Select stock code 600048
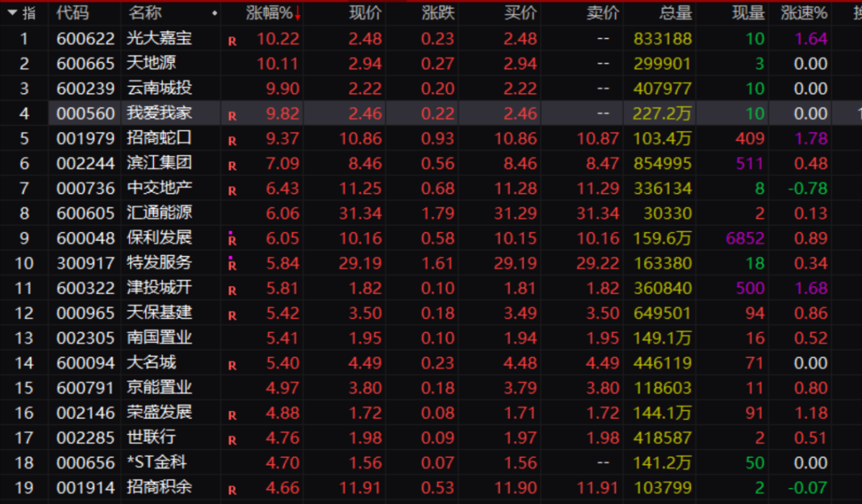Viewport: 862px width, 504px height. tap(85, 238)
